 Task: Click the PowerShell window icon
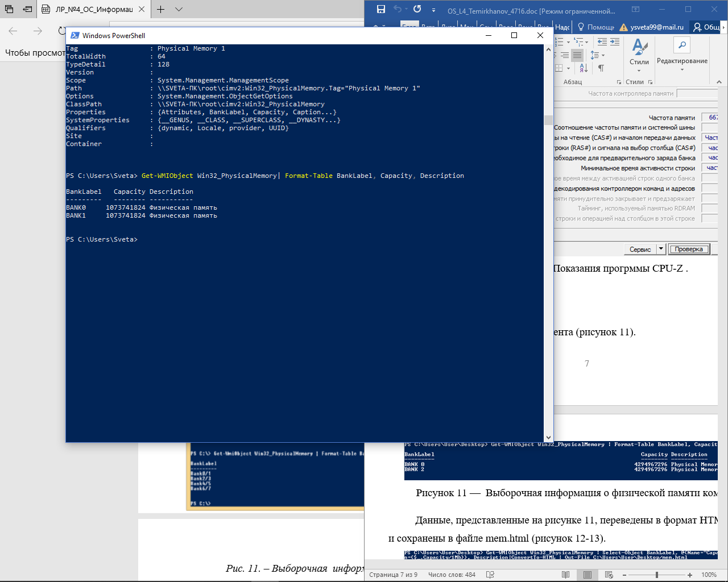[75, 35]
